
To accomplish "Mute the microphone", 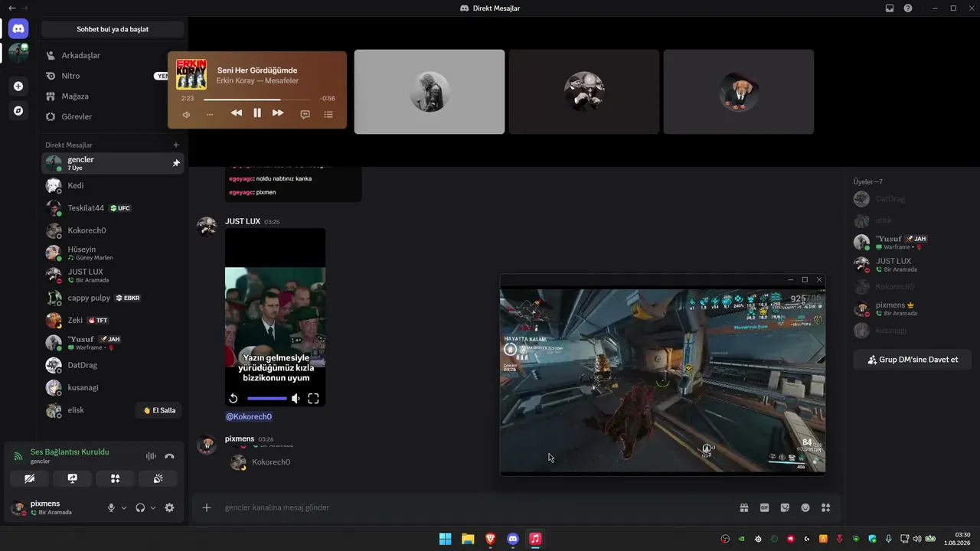I will (111, 507).
